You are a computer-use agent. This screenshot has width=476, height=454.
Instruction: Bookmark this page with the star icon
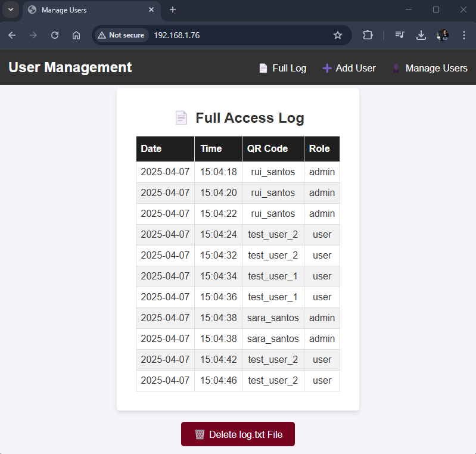(338, 35)
